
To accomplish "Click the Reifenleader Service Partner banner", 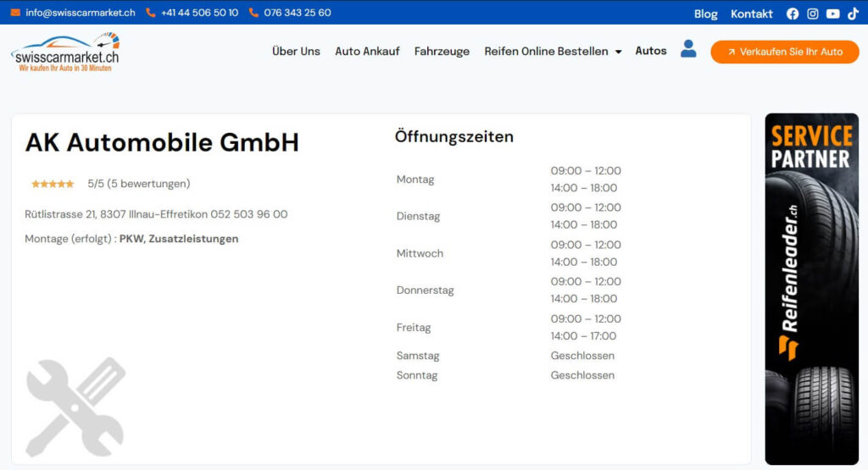I will [811, 289].
